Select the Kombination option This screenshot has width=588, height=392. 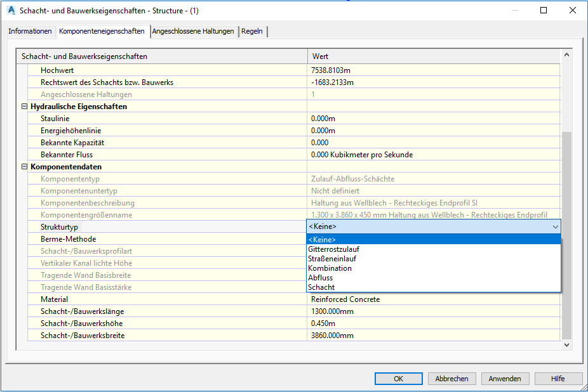[330, 268]
